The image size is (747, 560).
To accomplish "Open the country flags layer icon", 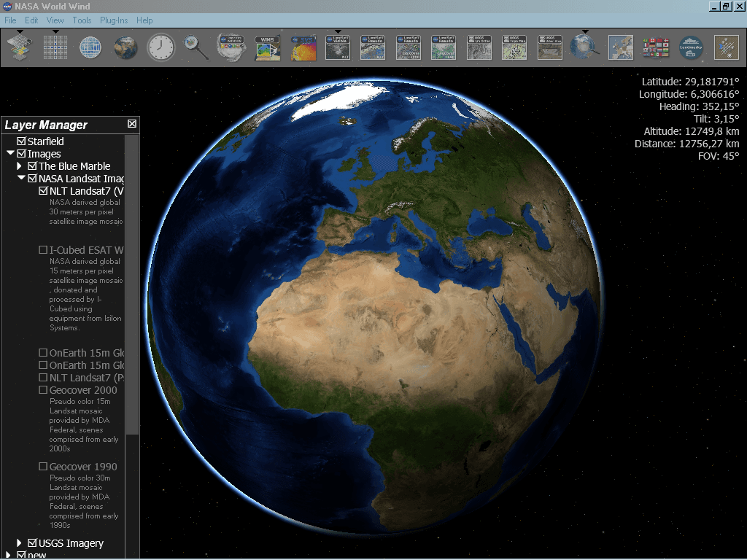I will coord(656,47).
